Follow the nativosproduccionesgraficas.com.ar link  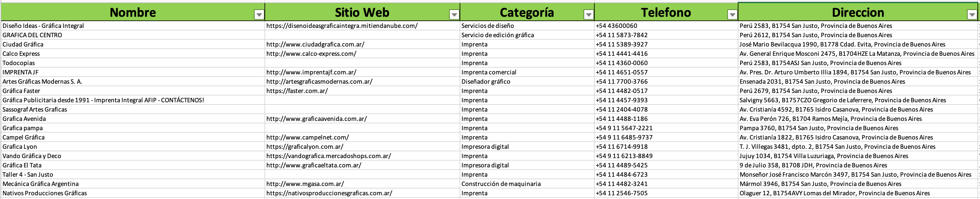(x=329, y=193)
